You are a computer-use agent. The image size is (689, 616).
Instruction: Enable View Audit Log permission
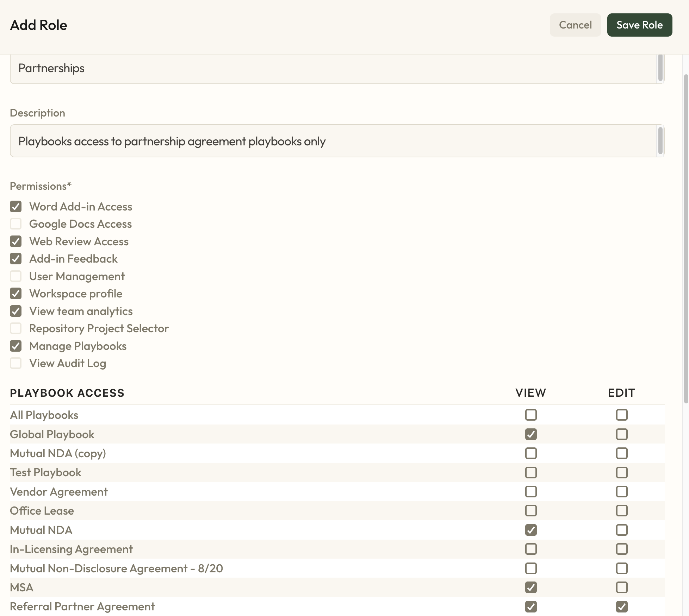16,363
